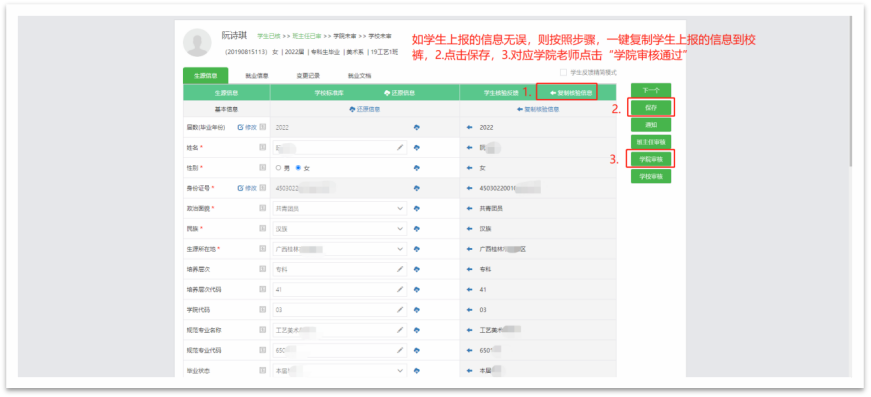Restore the 政治面貌 row value
The width and height of the screenshot is (871, 397).
[x=417, y=208]
